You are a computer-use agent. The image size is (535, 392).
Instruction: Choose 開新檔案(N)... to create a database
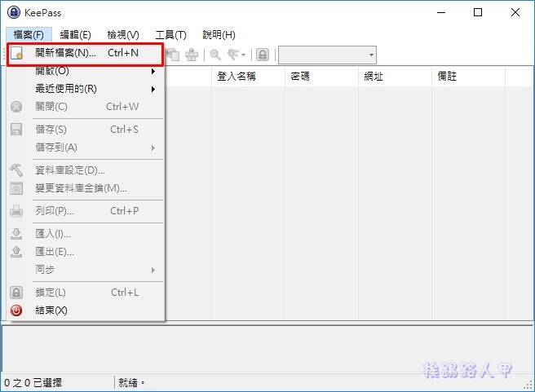(86, 53)
